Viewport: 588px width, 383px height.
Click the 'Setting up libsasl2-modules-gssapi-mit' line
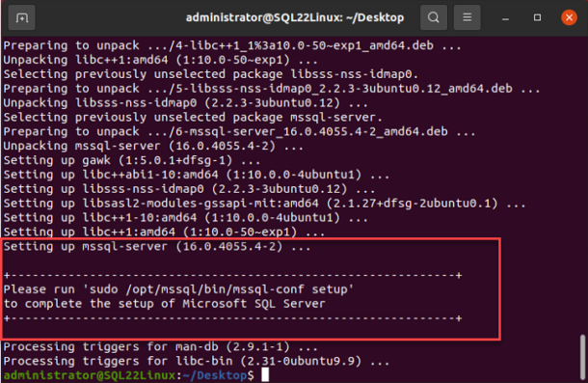[264, 204]
